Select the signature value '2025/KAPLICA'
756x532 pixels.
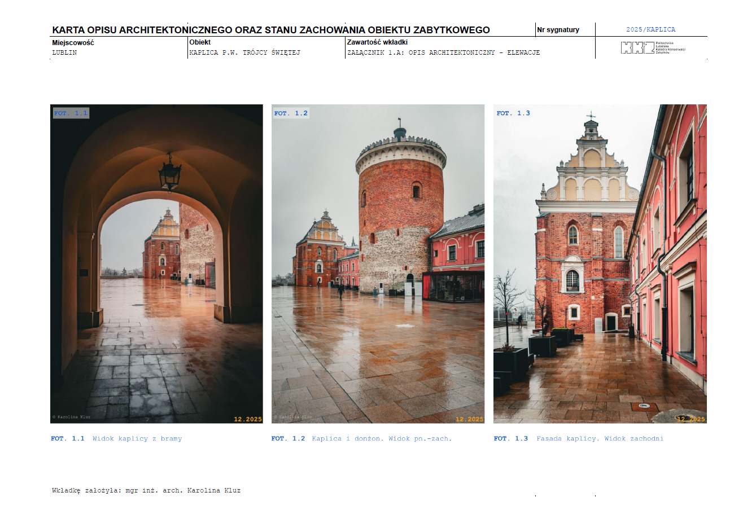point(650,29)
